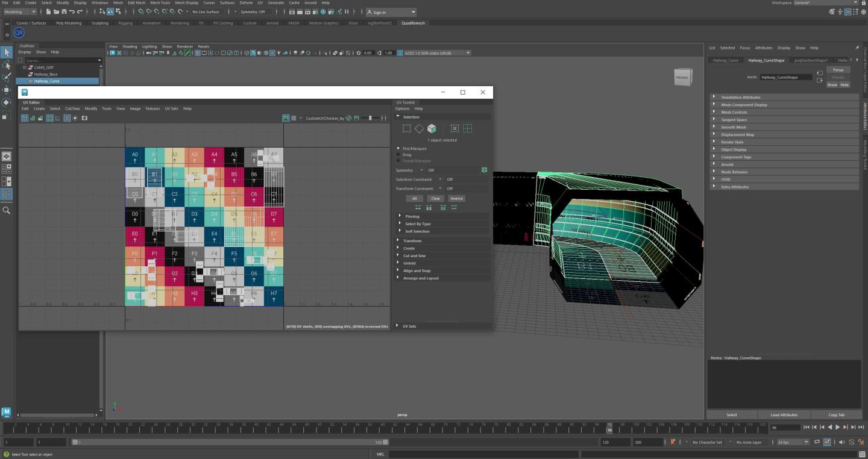Select the UV shell selection mode icon in UV Toolkit
Screen dimensions: 868x459
point(454,128)
